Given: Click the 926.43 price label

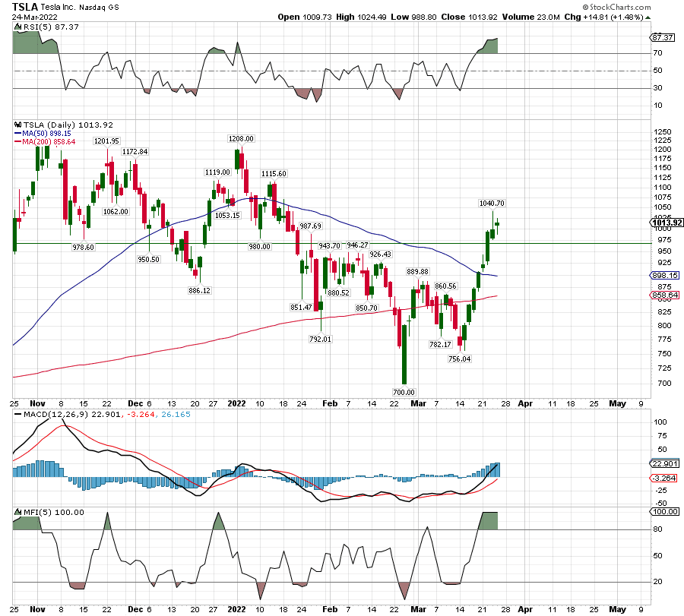Looking at the screenshot, I should 381,254.
